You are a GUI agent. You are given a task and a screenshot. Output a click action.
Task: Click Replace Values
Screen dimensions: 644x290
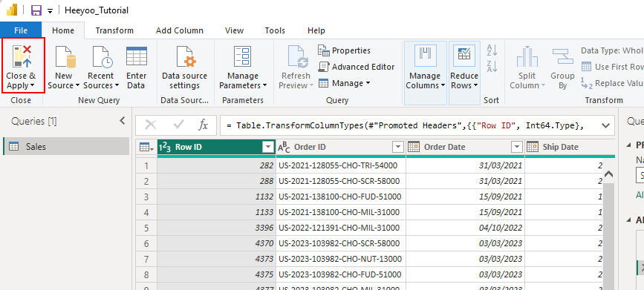(612, 83)
